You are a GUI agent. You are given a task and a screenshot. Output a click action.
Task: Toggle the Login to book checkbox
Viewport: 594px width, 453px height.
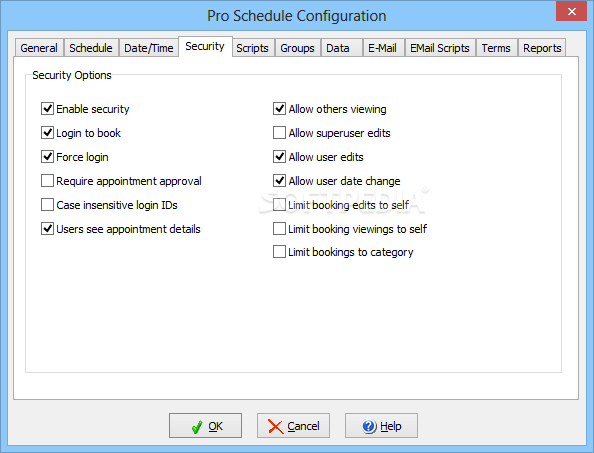pos(47,133)
